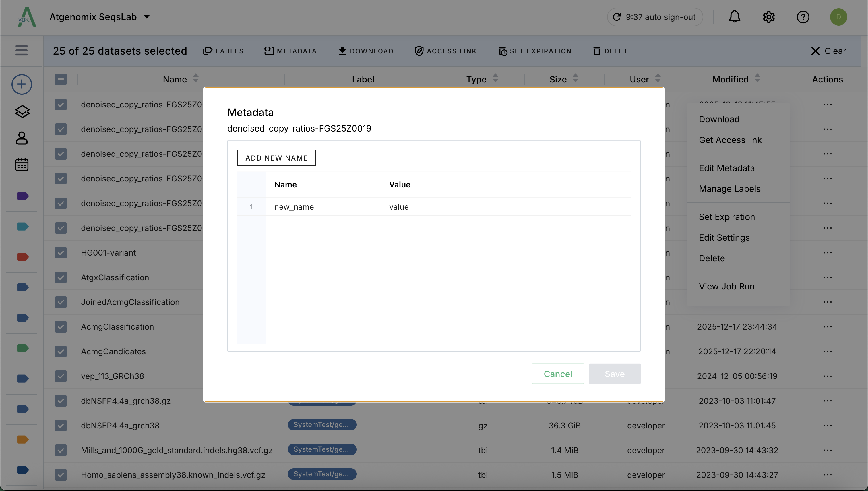Click the calendar icon in the sidebar
This screenshot has height=491, width=868.
click(21, 164)
